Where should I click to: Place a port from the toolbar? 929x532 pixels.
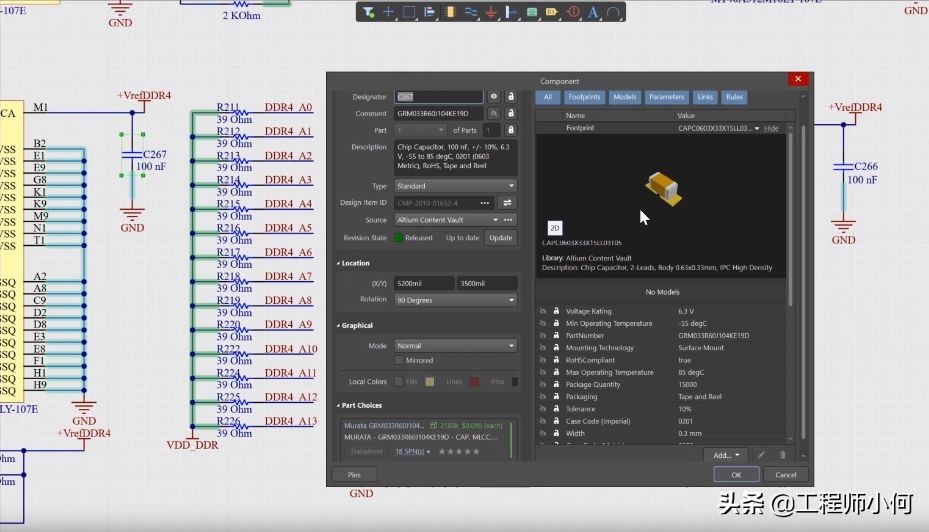(x=552, y=12)
